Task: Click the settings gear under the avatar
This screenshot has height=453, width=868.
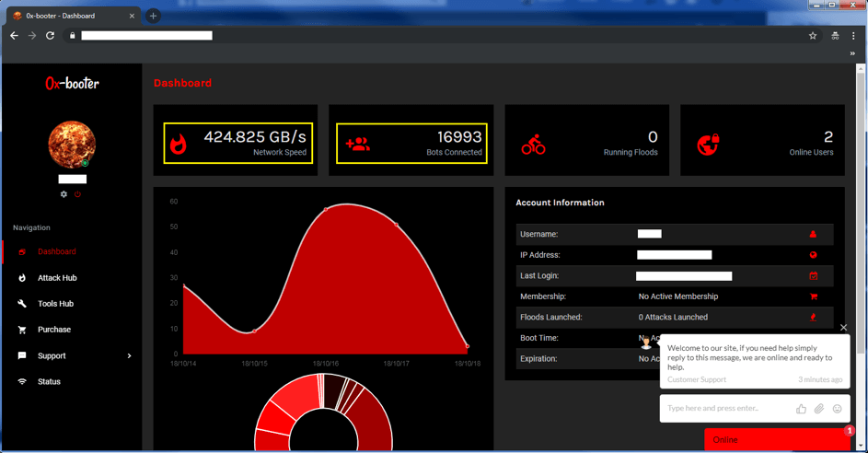Action: click(x=64, y=194)
